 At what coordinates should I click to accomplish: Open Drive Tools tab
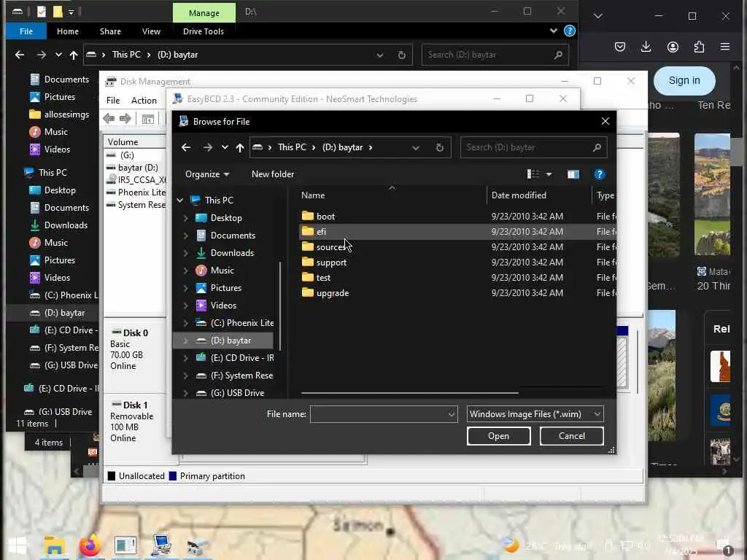pos(204,31)
